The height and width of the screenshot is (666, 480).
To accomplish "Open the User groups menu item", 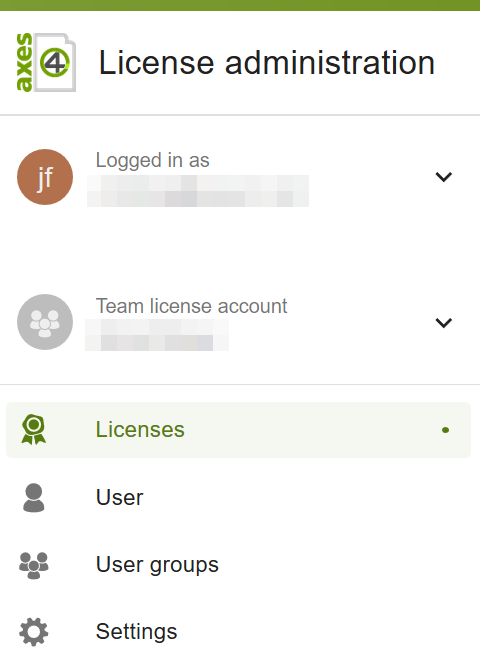I will [238, 565].
